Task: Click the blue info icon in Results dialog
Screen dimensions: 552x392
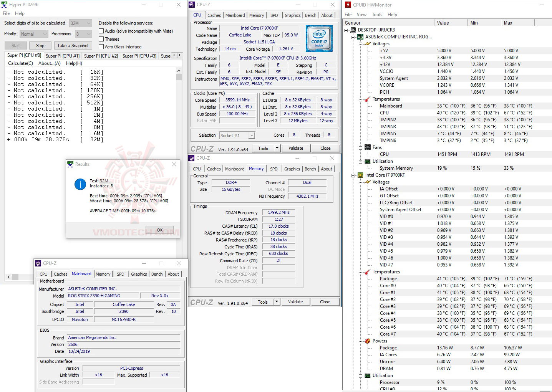Action: 80,184
